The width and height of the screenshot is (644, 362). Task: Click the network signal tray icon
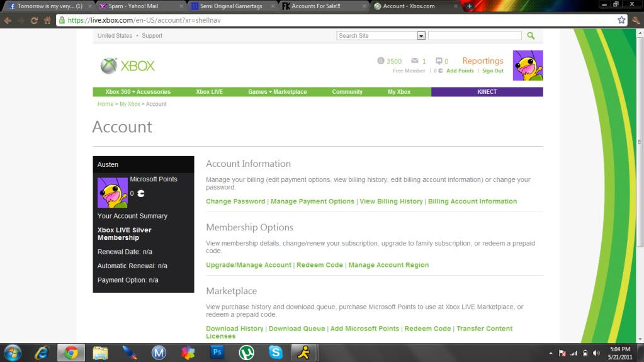pyautogui.click(x=573, y=353)
